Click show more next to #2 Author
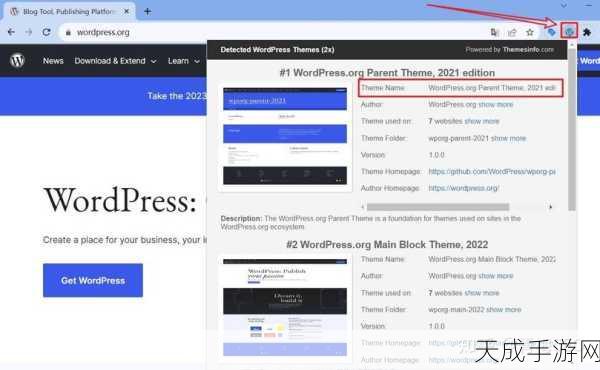 (496, 276)
